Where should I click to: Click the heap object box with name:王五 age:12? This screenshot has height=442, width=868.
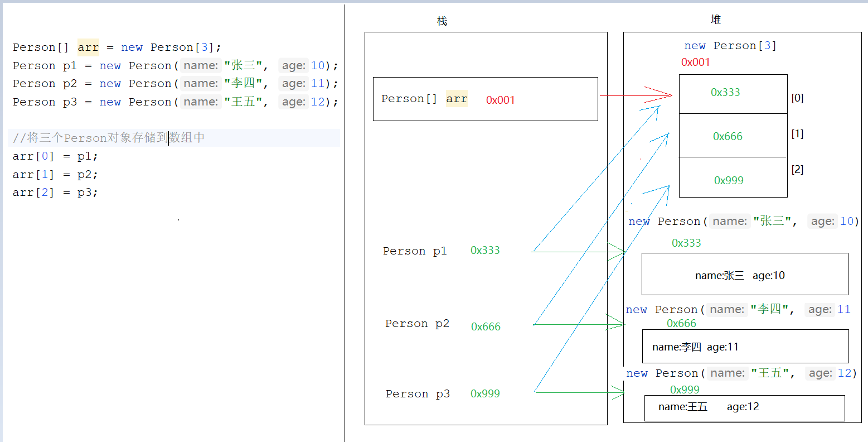[x=744, y=407]
